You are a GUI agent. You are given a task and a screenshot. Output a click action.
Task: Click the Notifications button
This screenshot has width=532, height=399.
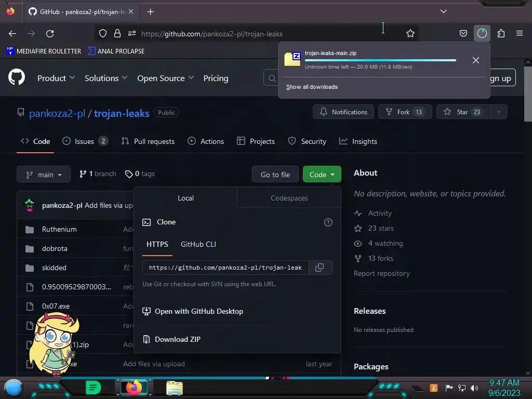pyautogui.click(x=343, y=112)
